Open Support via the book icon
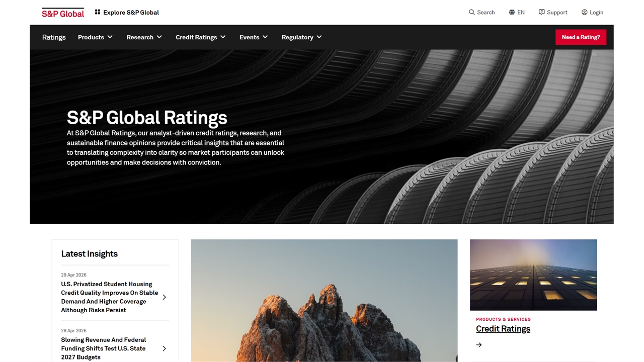Screen dimensions: 644x362 (x=541, y=12)
